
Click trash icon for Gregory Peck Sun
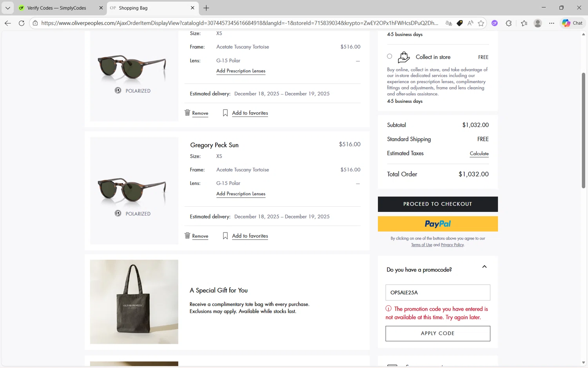tap(187, 235)
